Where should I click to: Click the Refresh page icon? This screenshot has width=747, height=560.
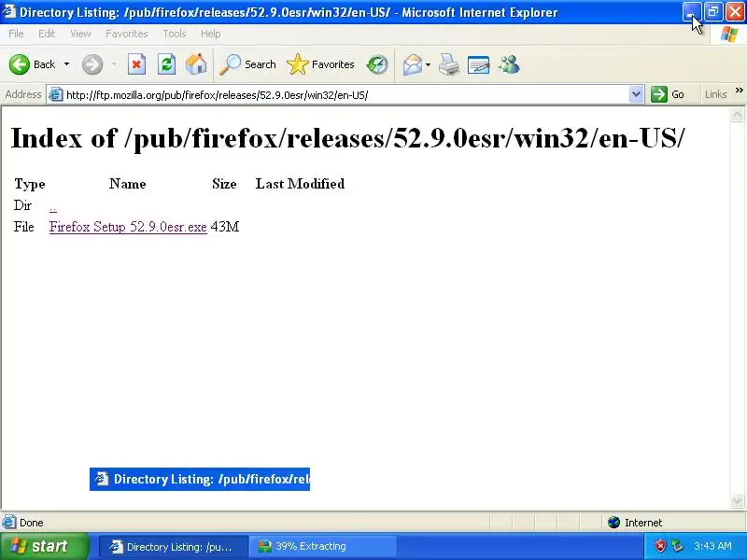[x=166, y=64]
